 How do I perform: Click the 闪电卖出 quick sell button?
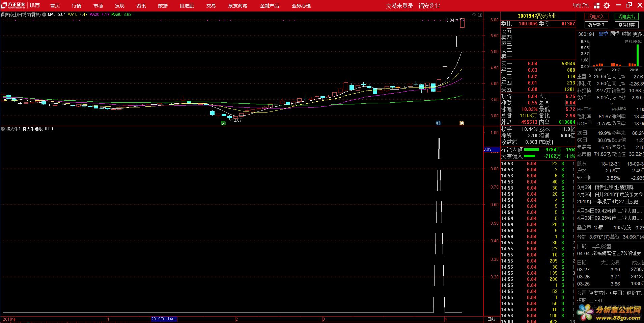pyautogui.click(x=627, y=17)
